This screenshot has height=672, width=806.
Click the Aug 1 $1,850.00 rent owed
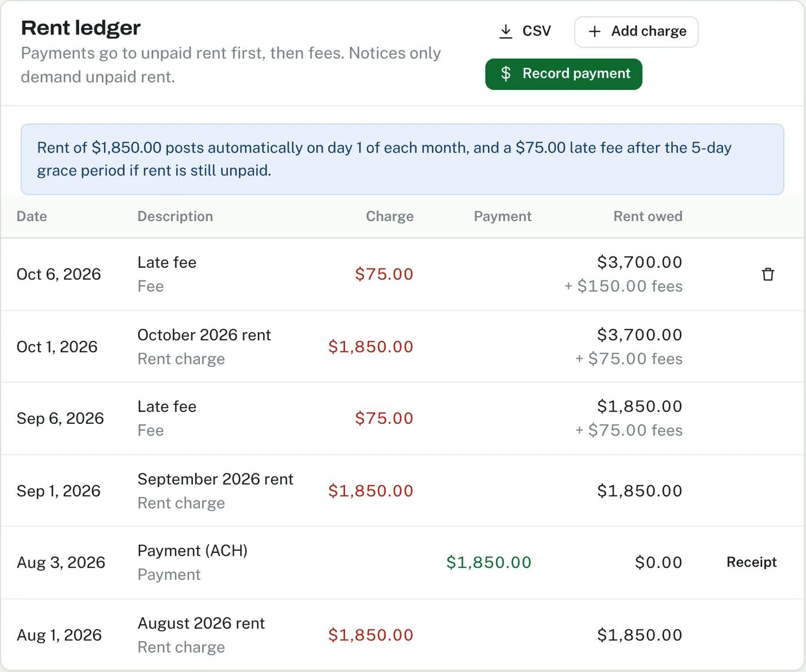click(640, 635)
